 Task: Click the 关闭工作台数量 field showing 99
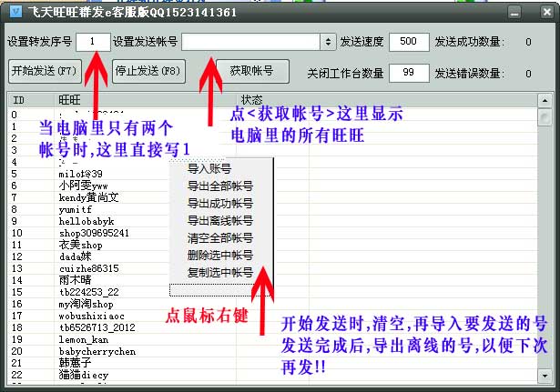coord(409,73)
